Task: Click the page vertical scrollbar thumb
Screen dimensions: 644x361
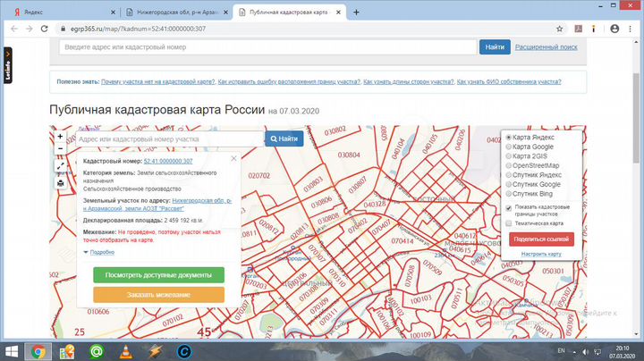Action: click(636, 118)
